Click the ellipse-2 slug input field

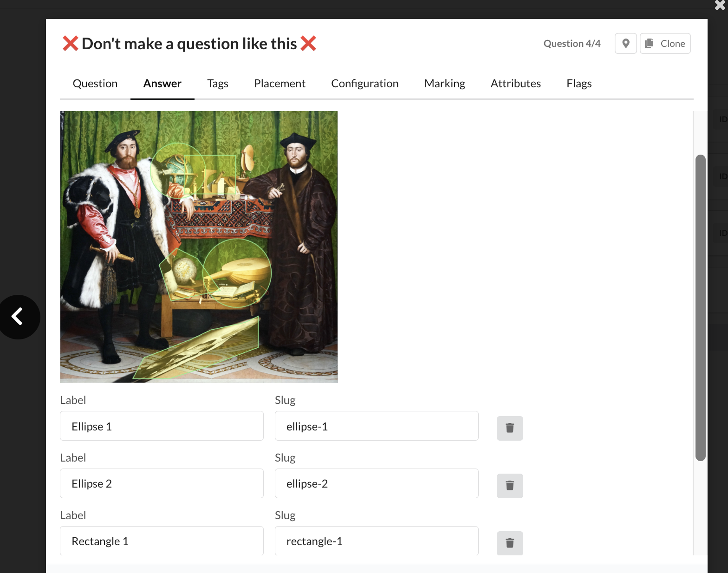coord(376,484)
